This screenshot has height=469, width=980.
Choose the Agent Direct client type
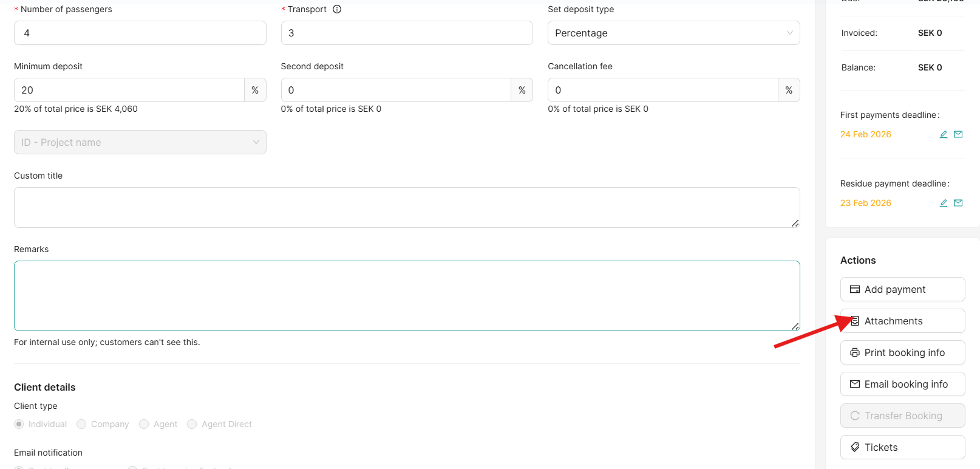pos(192,424)
